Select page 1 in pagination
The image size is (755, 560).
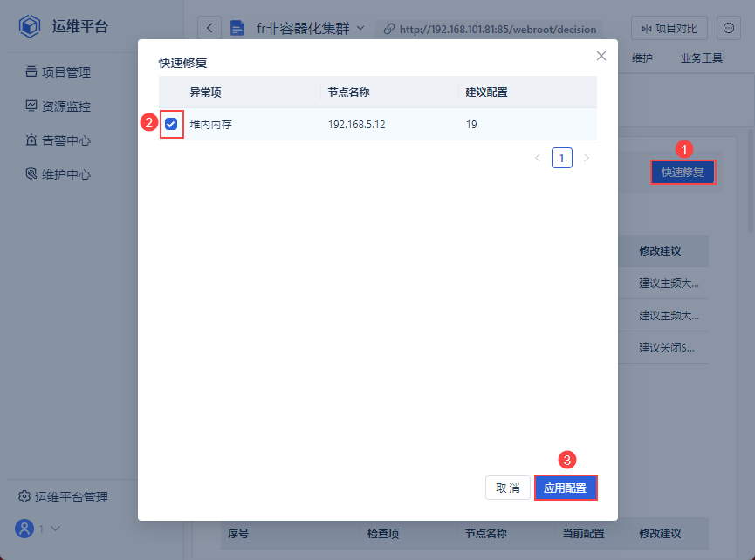click(561, 158)
